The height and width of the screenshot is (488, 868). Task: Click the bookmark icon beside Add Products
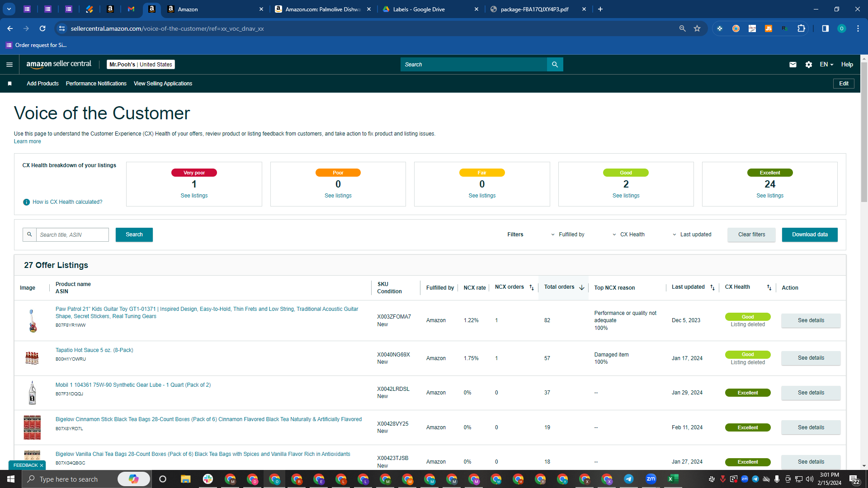pos(9,84)
